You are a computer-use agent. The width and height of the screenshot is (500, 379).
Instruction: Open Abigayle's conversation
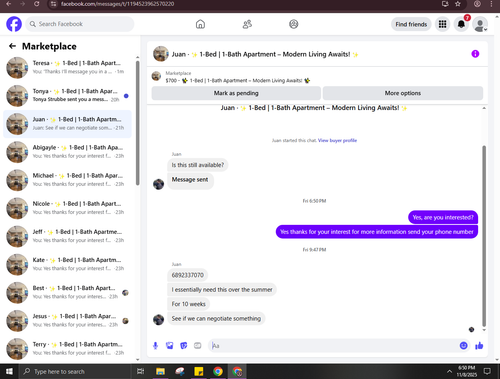click(x=67, y=152)
